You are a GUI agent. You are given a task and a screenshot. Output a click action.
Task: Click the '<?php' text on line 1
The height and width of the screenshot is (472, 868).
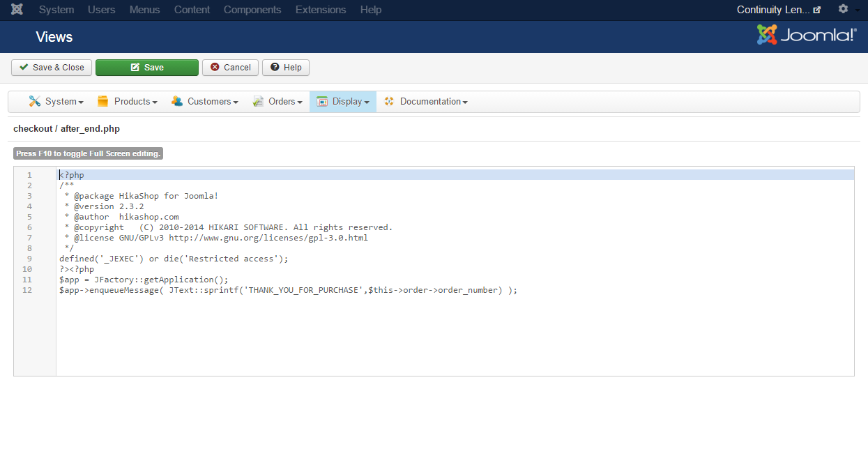pyautogui.click(x=72, y=175)
